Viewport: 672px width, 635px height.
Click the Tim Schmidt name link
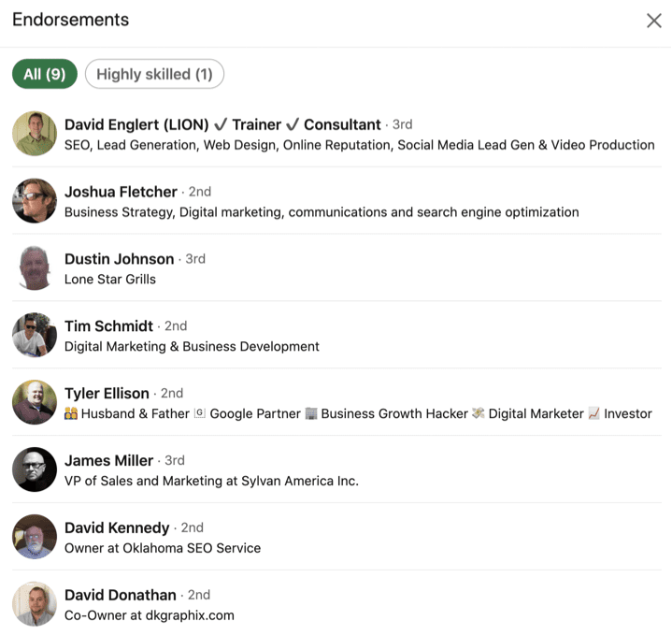click(x=108, y=325)
